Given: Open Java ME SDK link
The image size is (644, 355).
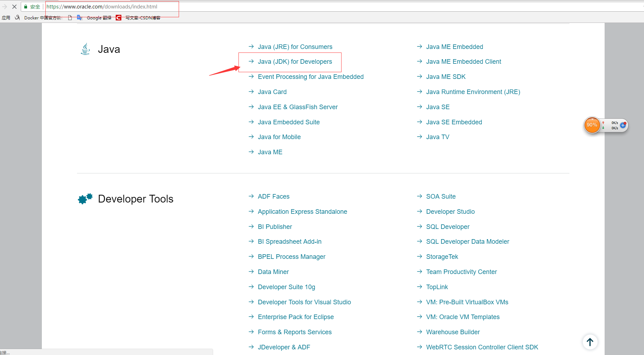Looking at the screenshot, I should 446,77.
